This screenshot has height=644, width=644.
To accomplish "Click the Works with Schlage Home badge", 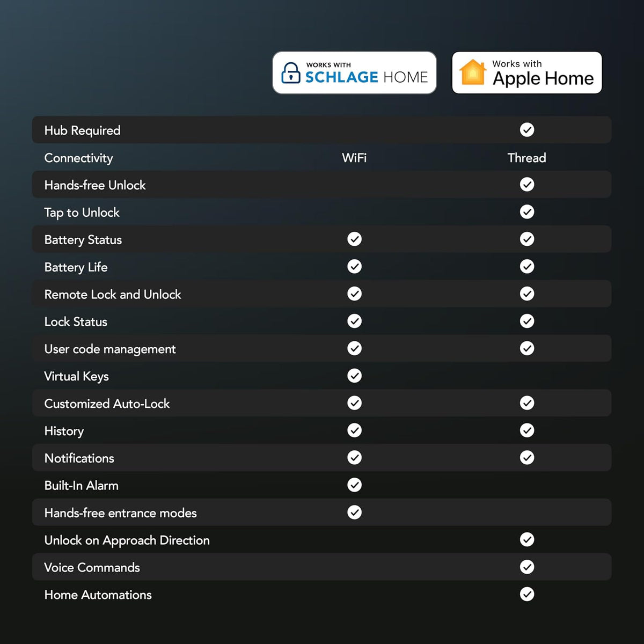I will (354, 72).
